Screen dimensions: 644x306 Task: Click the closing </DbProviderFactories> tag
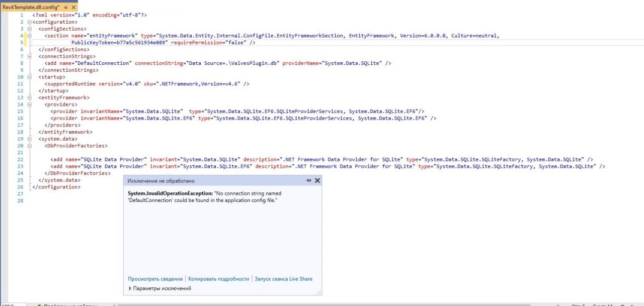coord(77,173)
